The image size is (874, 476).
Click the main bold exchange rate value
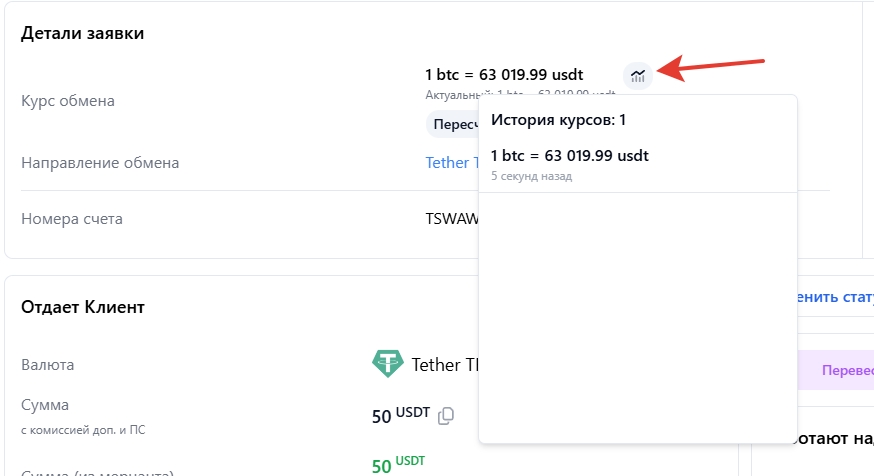point(504,74)
